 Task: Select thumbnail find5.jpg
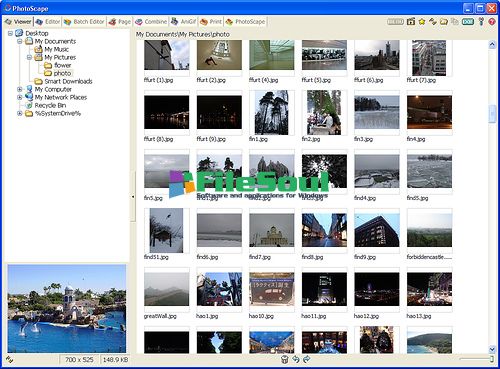429,171
